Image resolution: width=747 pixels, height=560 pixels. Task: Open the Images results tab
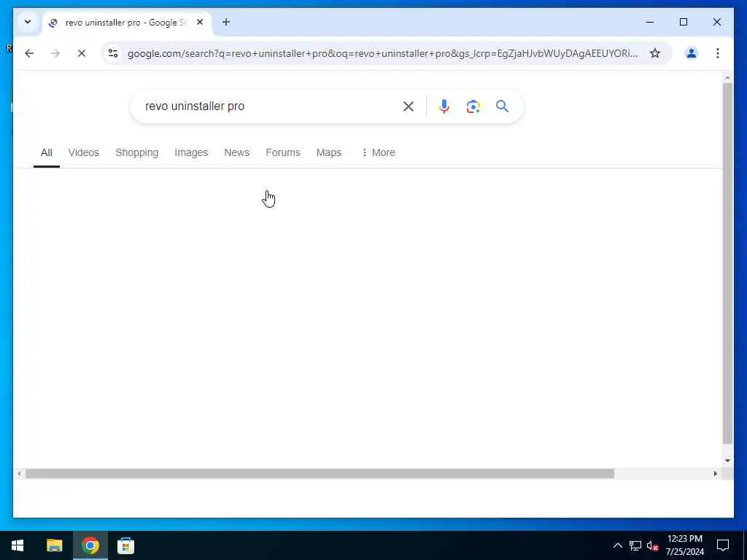pyautogui.click(x=191, y=152)
